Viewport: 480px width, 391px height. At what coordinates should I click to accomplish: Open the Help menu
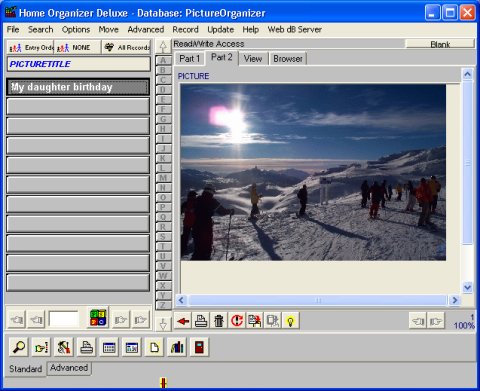coord(251,29)
